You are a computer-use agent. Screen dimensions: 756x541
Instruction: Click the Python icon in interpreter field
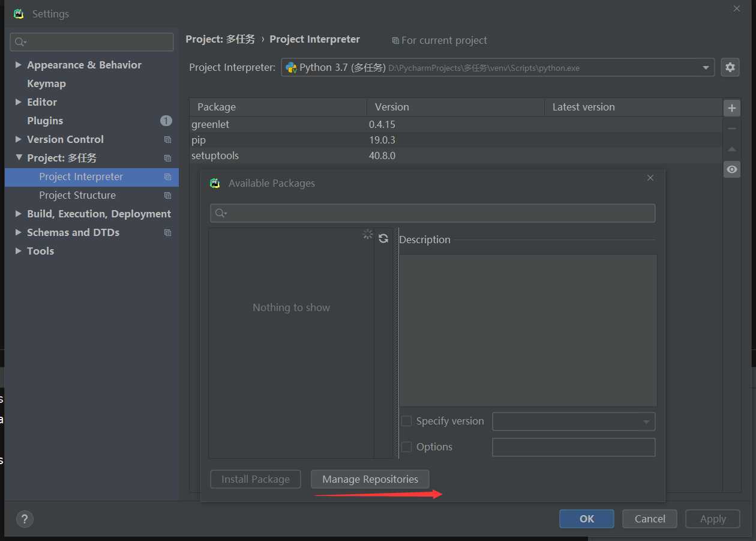[291, 67]
